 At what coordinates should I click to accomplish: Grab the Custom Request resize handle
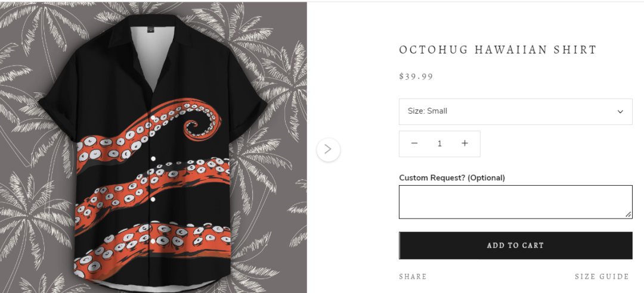coord(628,214)
